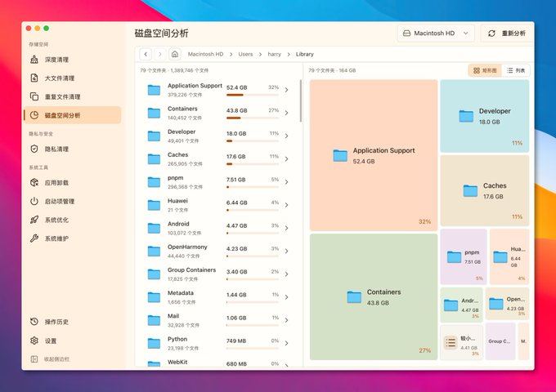Switch to 矩形图 treemap view

coord(485,70)
